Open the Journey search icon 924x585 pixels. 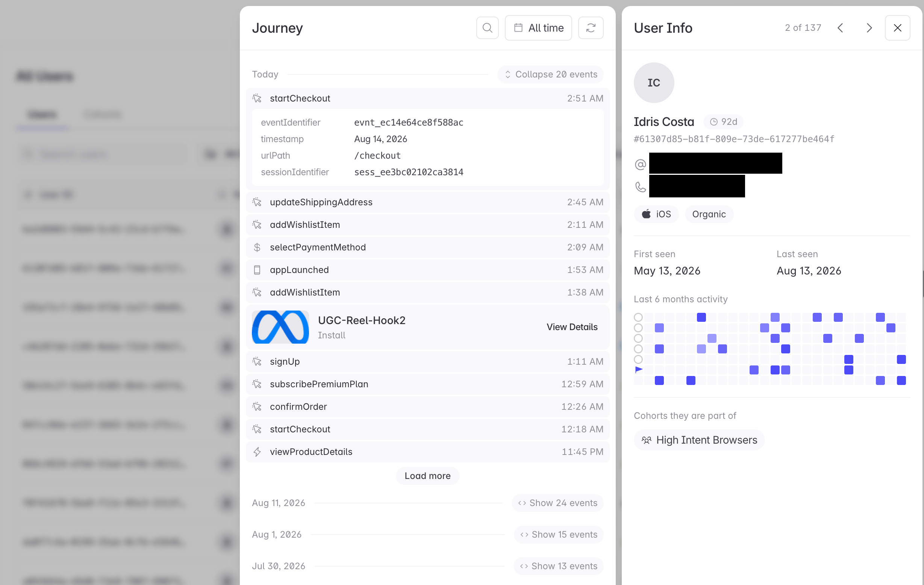[487, 28]
